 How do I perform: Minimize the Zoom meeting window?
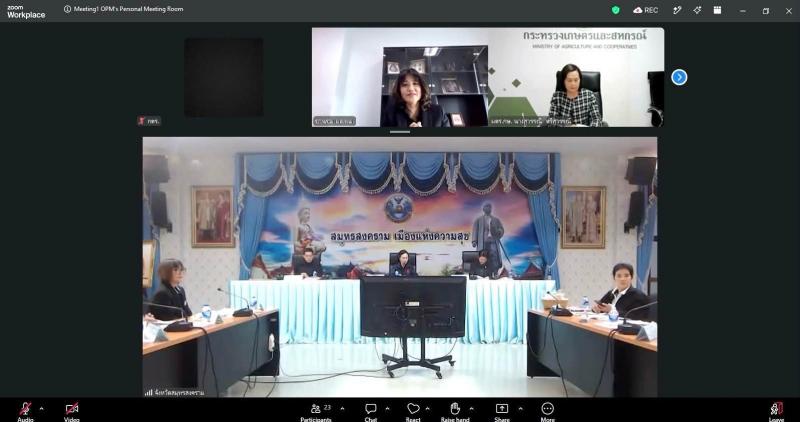tap(743, 11)
